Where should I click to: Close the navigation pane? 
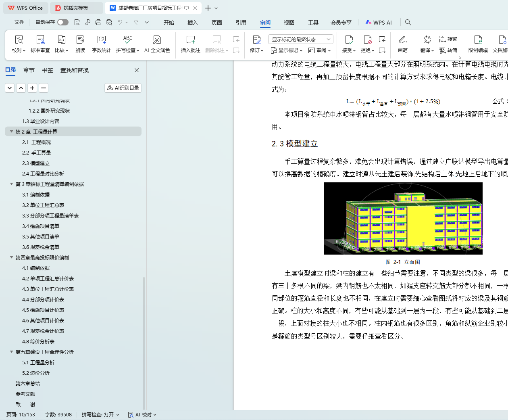tap(137, 70)
